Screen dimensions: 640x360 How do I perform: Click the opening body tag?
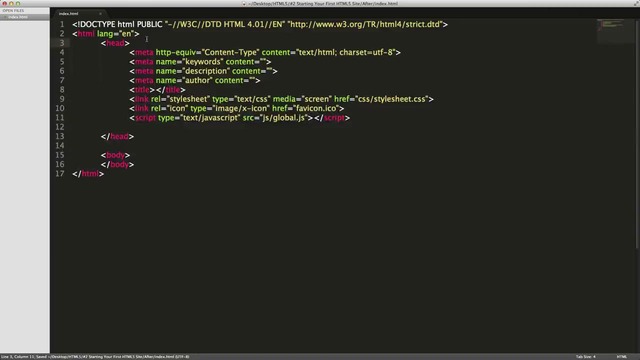pos(116,155)
